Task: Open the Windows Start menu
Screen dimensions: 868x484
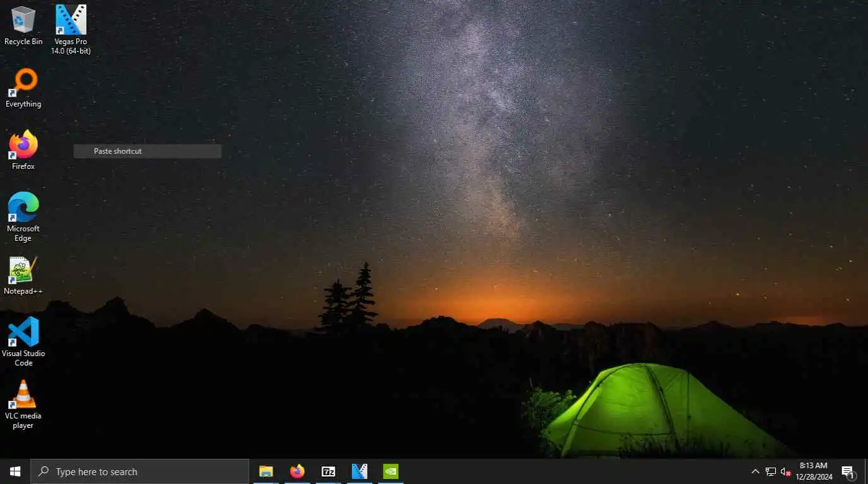Action: pyautogui.click(x=15, y=471)
